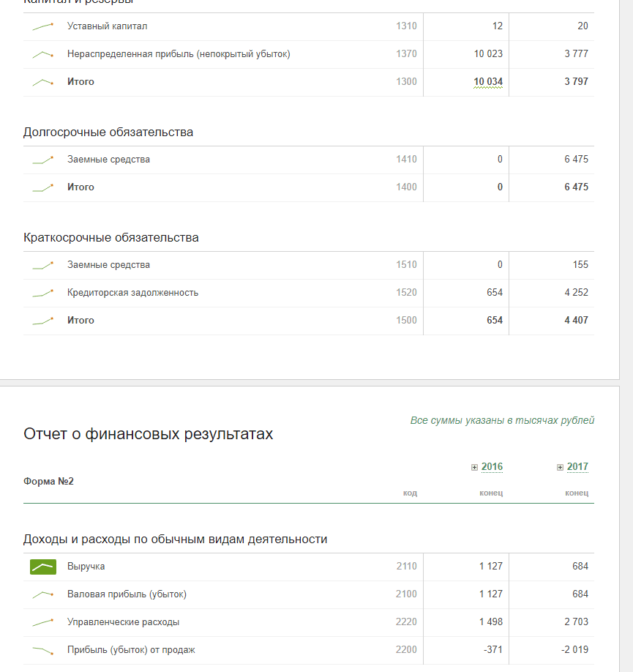633x672 pixels.
Task: Click sparkline icon in row code 1410
Action: pyautogui.click(x=43, y=160)
